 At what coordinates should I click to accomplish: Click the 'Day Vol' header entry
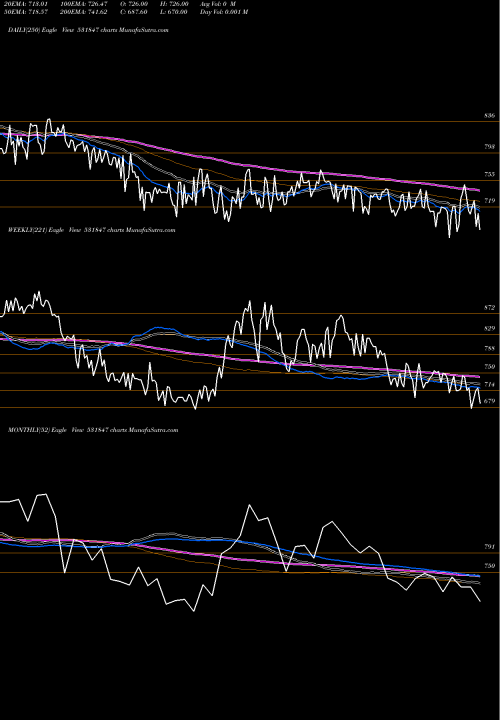tap(225, 12)
